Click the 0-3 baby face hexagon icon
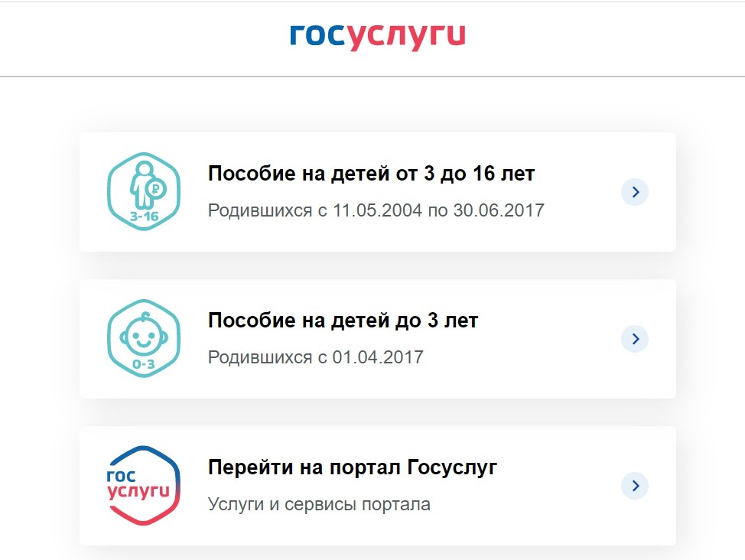The height and width of the screenshot is (560, 745). pyautogui.click(x=144, y=338)
